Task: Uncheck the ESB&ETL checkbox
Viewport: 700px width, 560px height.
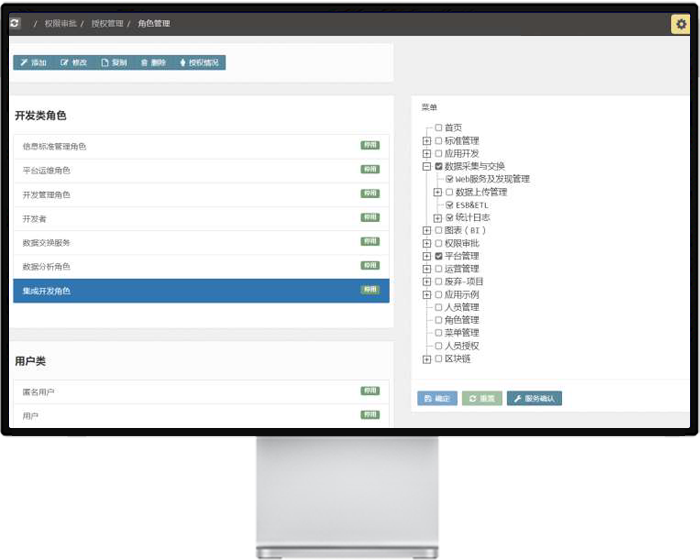Action: point(450,205)
